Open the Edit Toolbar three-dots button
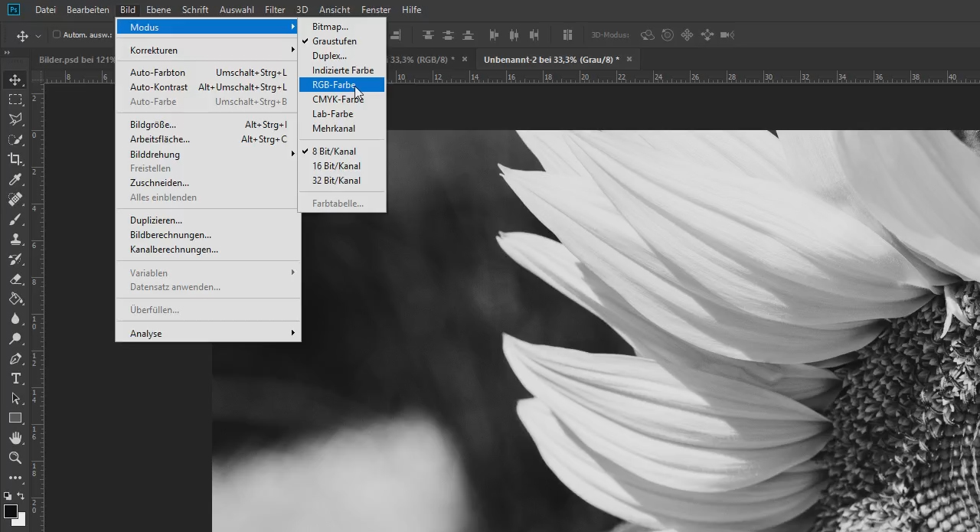This screenshot has height=532, width=980. point(15,478)
